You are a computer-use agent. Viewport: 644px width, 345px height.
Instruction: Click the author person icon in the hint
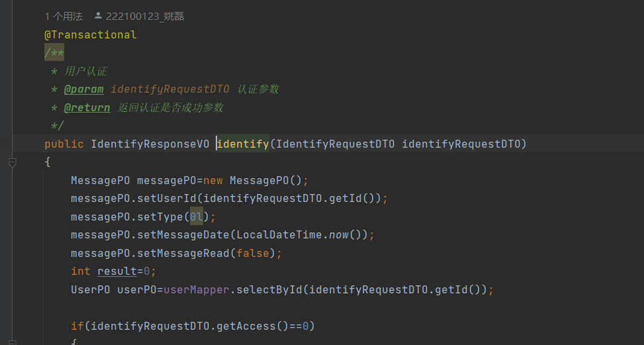[x=99, y=16]
